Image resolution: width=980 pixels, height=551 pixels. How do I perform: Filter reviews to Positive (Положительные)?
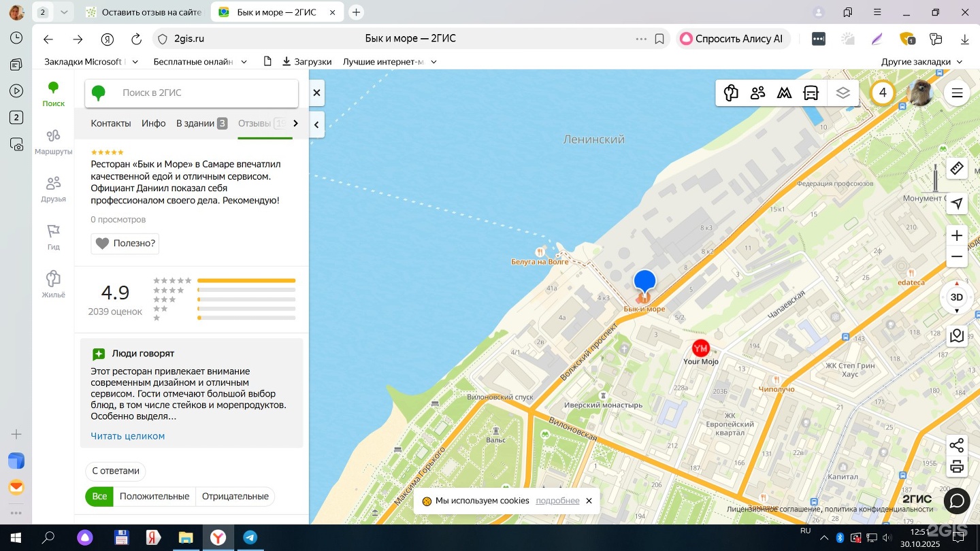point(154,497)
